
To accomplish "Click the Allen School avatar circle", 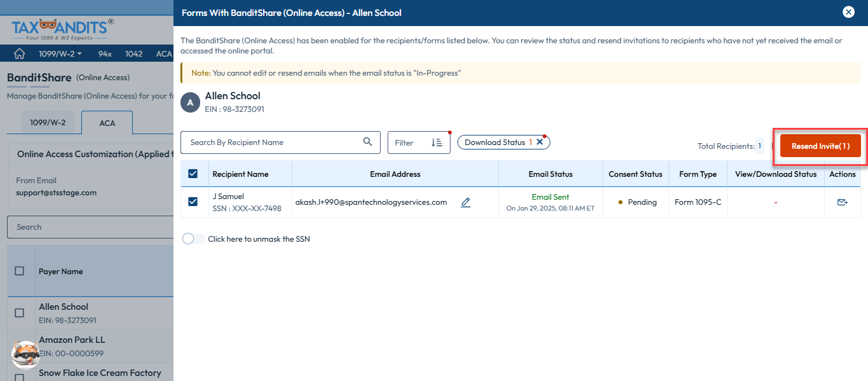I will coord(190,102).
